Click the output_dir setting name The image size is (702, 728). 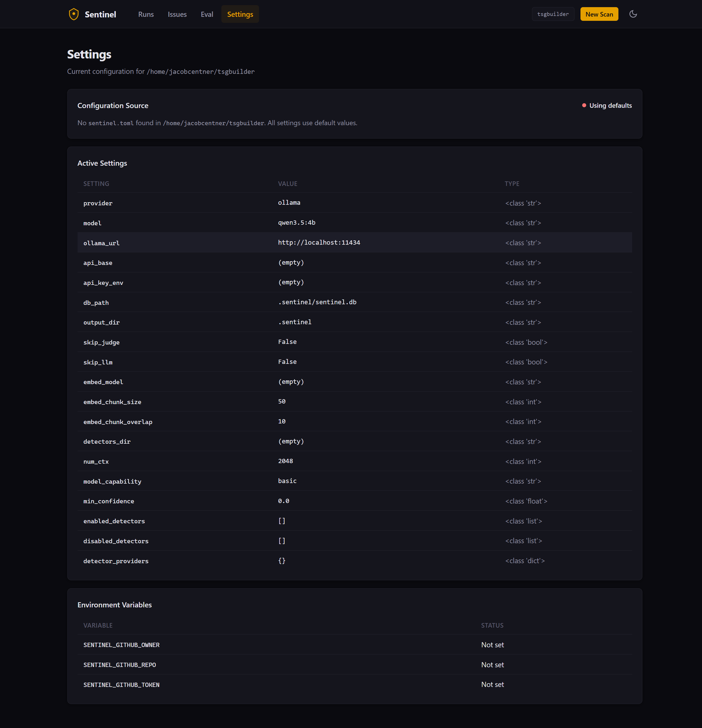pos(102,323)
